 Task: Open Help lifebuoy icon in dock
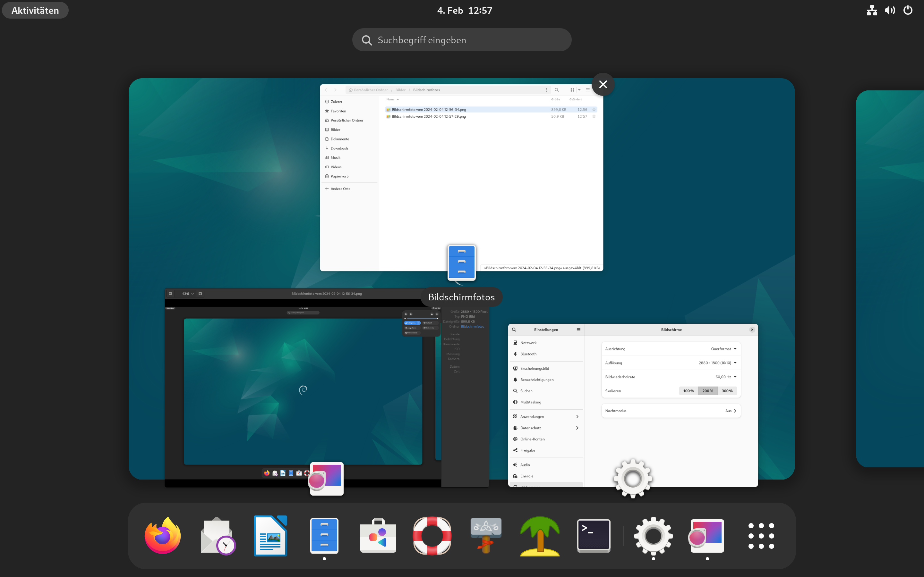[432, 535]
